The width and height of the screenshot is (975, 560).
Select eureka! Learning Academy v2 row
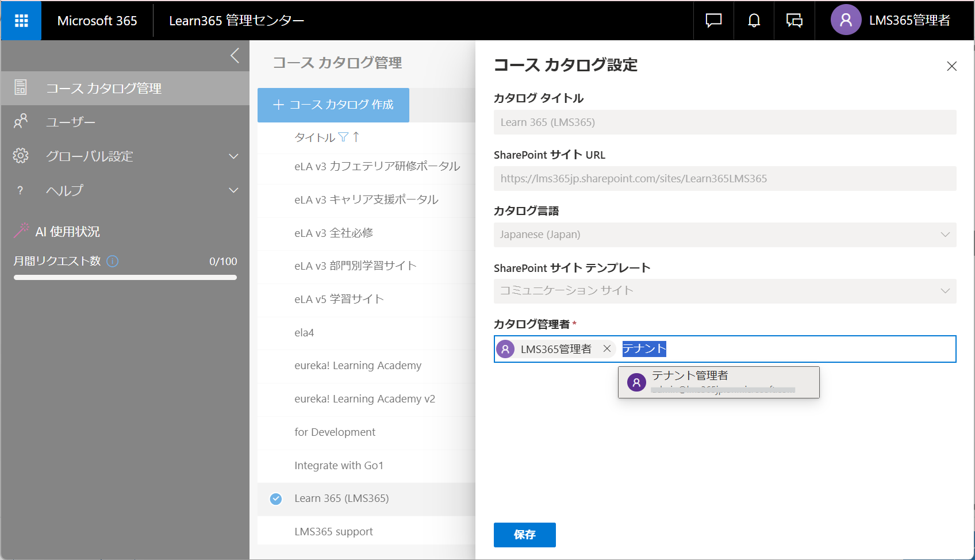366,399
